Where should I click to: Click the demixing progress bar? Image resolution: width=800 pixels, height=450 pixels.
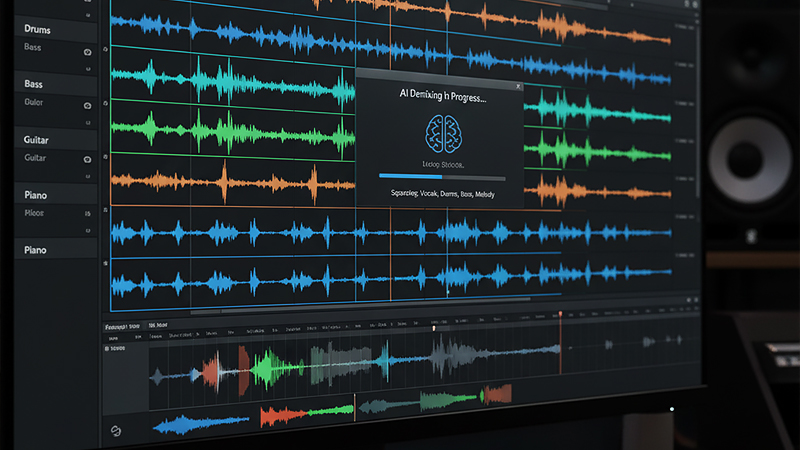(x=441, y=177)
